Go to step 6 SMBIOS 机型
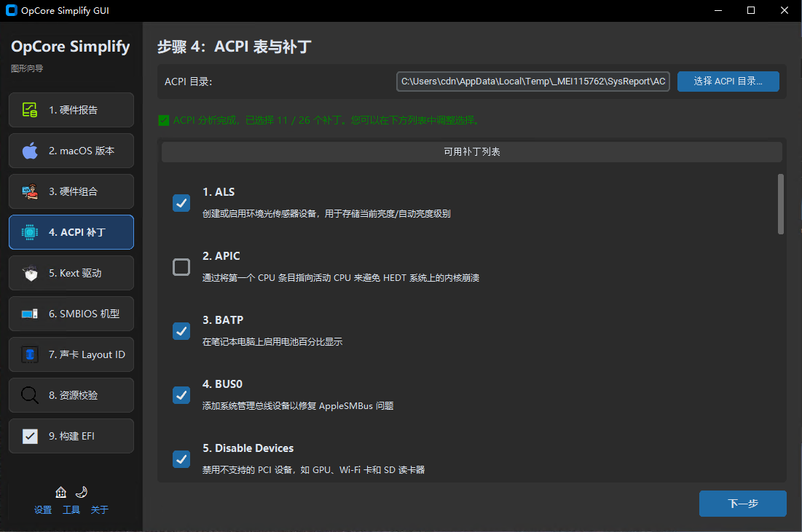802x532 pixels. [x=71, y=314]
